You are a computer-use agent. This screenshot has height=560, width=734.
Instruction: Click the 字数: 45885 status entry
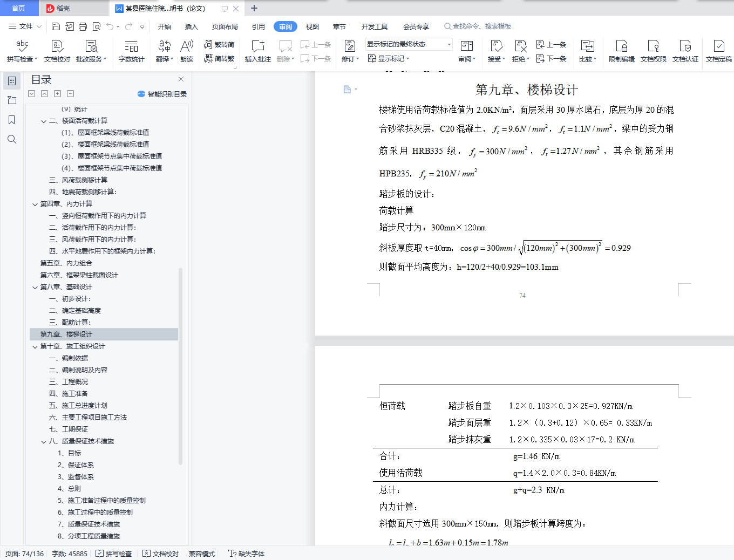pyautogui.click(x=70, y=554)
